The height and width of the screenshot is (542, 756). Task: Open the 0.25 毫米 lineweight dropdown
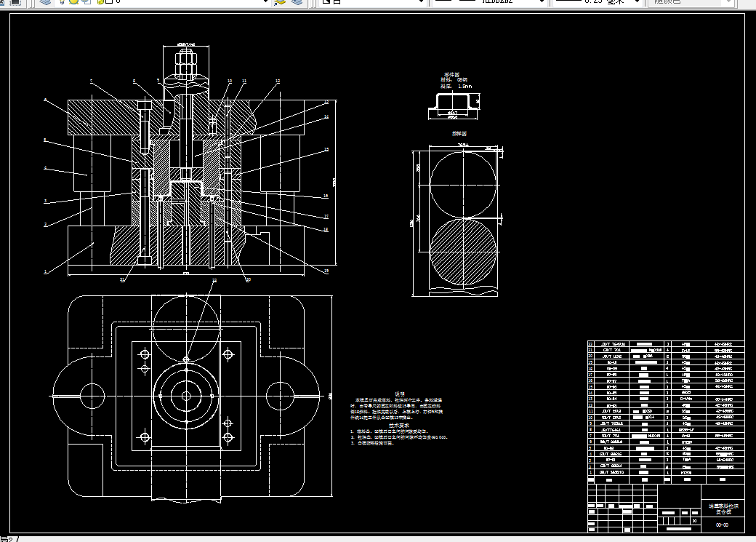[637, 2]
